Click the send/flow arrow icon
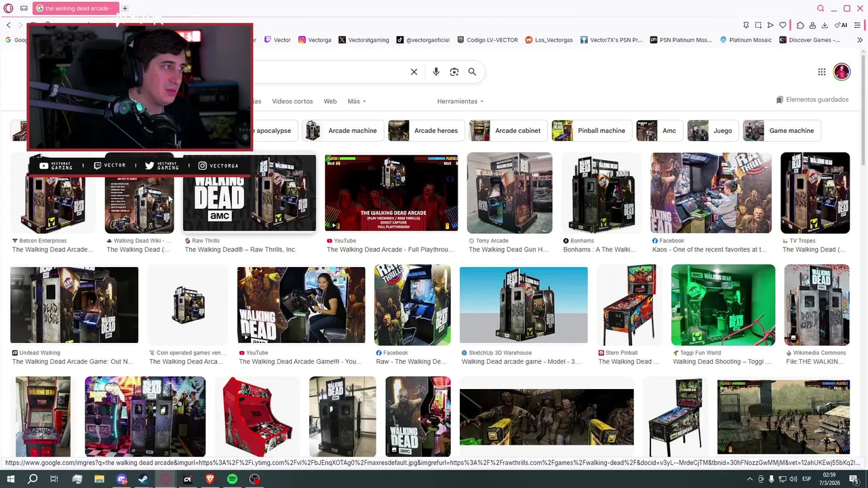This screenshot has height=488, width=868. point(770,25)
